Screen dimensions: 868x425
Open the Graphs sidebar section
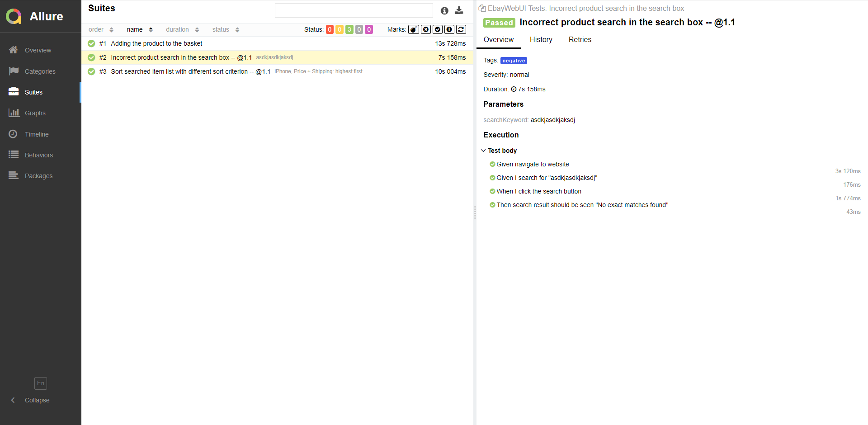click(36, 113)
